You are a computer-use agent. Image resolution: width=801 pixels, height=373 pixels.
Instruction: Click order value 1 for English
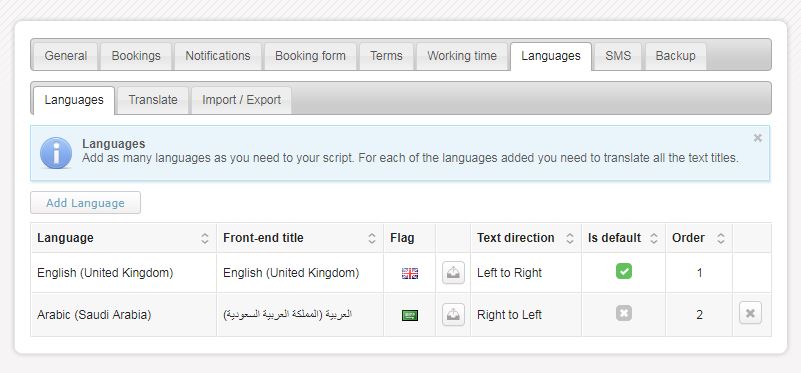point(699,273)
